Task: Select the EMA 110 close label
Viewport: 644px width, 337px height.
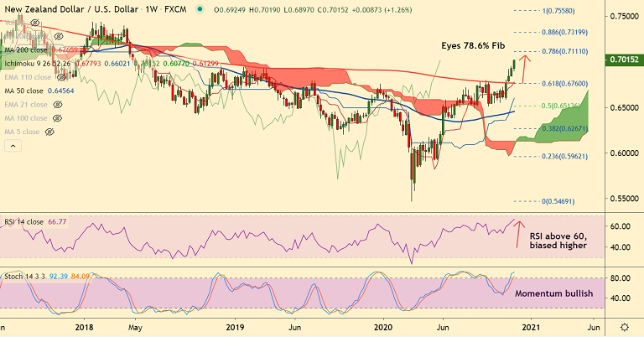Action: pos(28,77)
